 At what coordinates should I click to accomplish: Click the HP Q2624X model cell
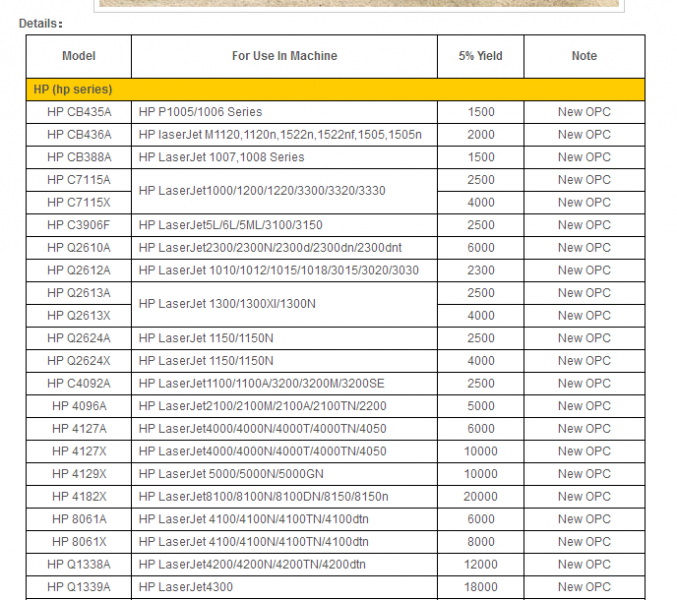pyautogui.click(x=79, y=361)
